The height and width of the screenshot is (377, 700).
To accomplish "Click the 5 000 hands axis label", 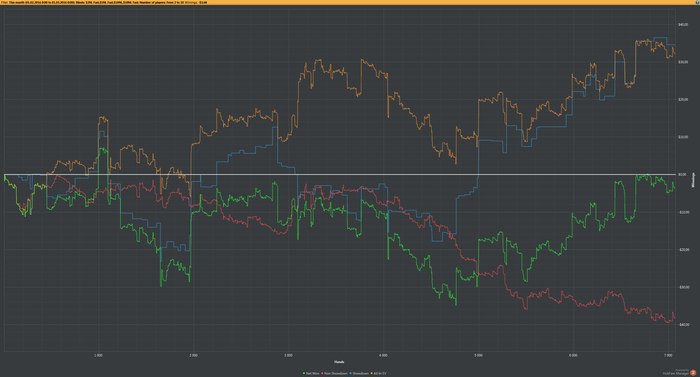I will 478,356.
